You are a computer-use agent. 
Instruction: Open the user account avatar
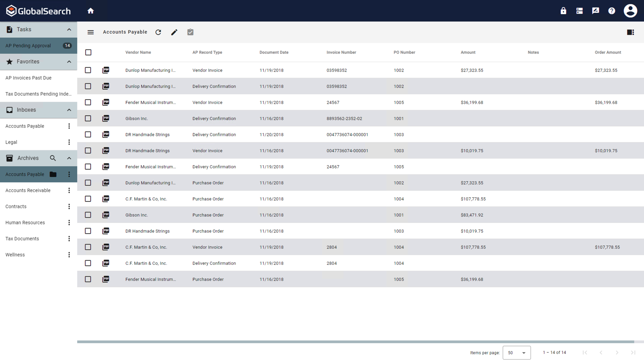point(630,10)
